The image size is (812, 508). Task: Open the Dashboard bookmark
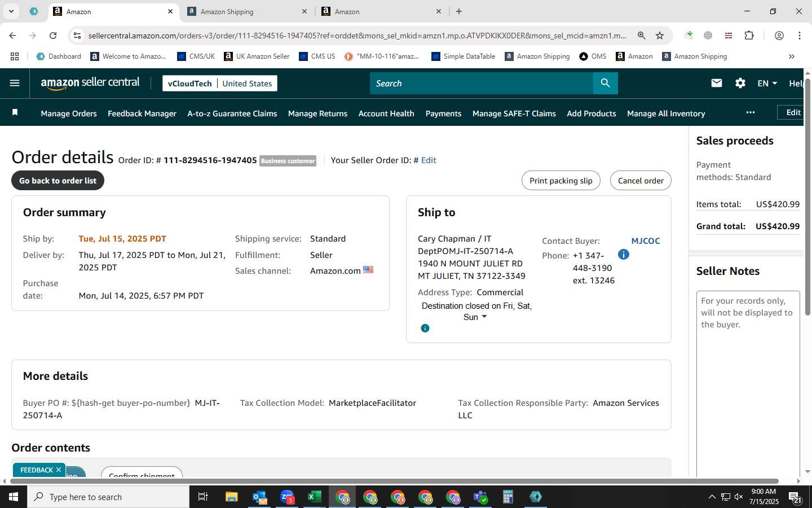[x=59, y=56]
